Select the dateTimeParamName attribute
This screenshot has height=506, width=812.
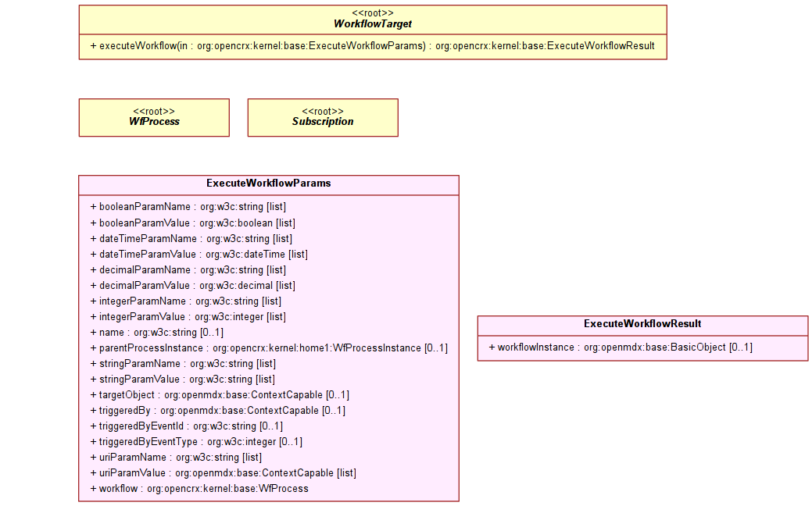(x=191, y=238)
